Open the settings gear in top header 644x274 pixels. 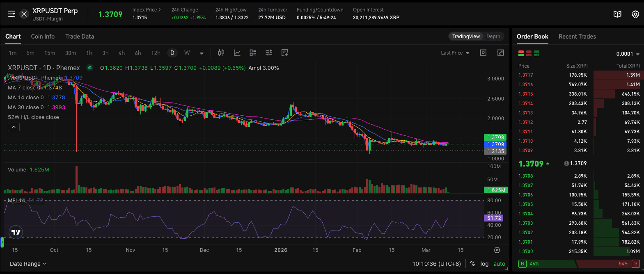point(635,14)
